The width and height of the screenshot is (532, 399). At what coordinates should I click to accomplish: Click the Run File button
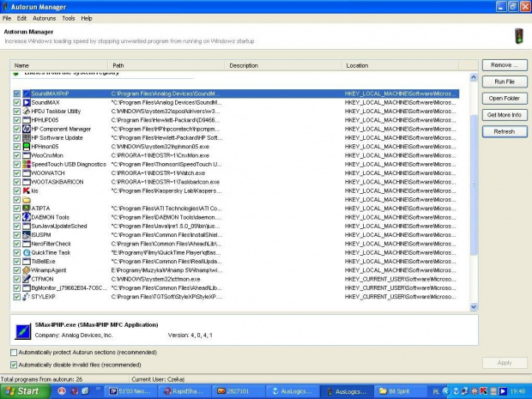[x=505, y=82]
